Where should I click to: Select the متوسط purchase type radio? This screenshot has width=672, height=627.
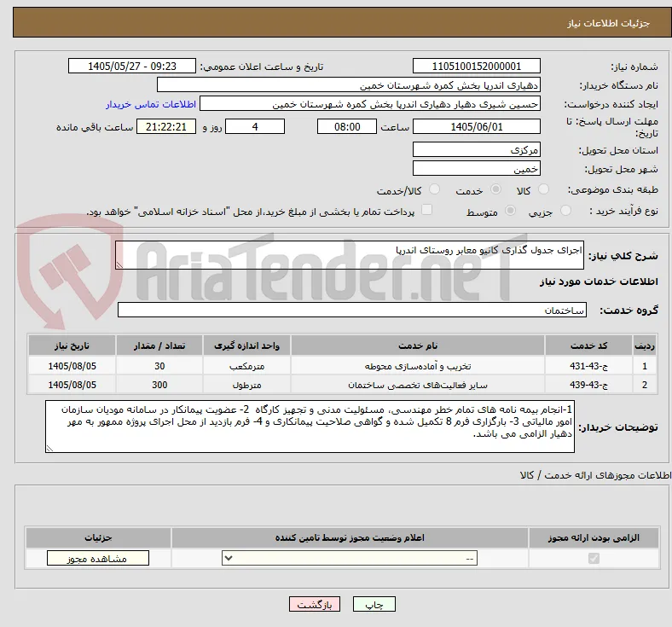510,211
